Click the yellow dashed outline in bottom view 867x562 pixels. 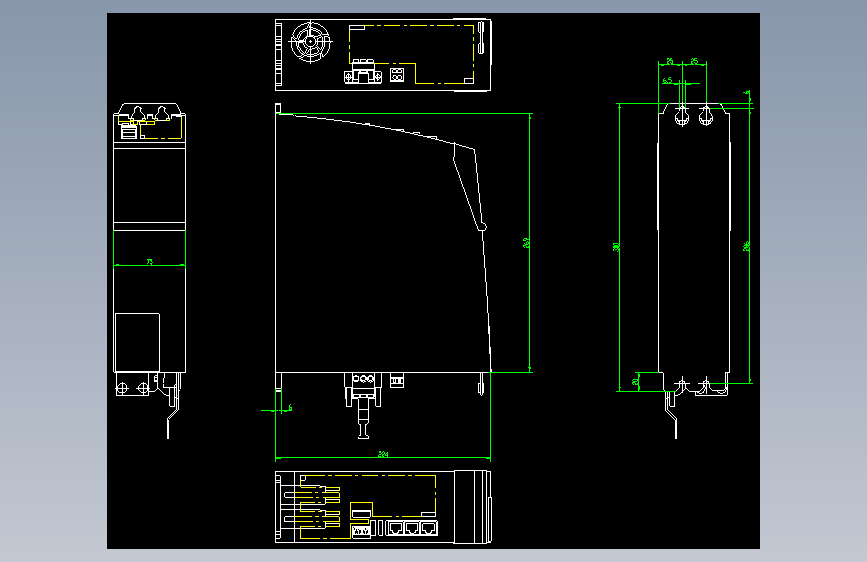pyautogui.click(x=367, y=506)
